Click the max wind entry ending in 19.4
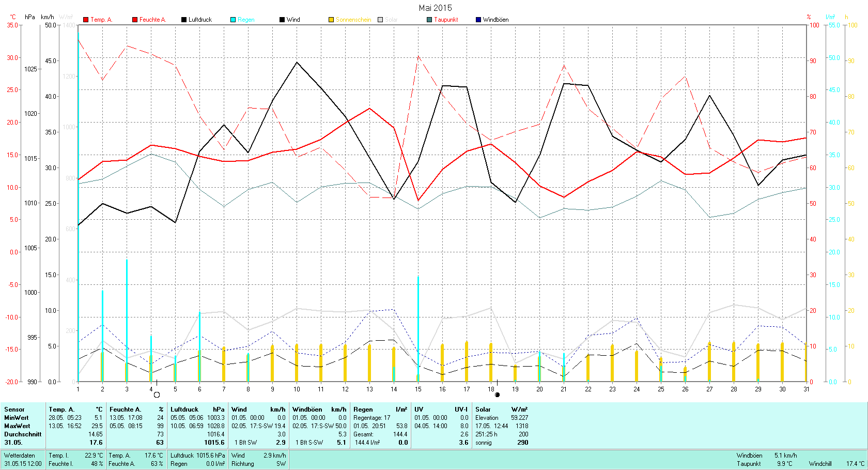The width and height of the screenshot is (868, 470). [x=258, y=426]
